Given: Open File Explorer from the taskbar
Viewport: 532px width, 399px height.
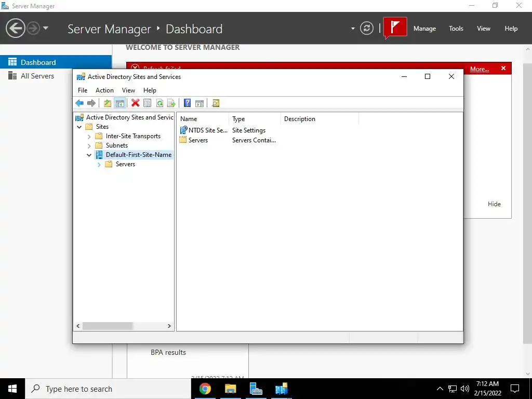Looking at the screenshot, I should (x=230, y=389).
